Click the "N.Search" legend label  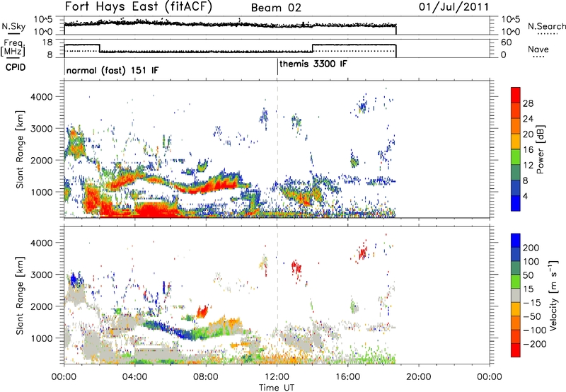(x=546, y=26)
